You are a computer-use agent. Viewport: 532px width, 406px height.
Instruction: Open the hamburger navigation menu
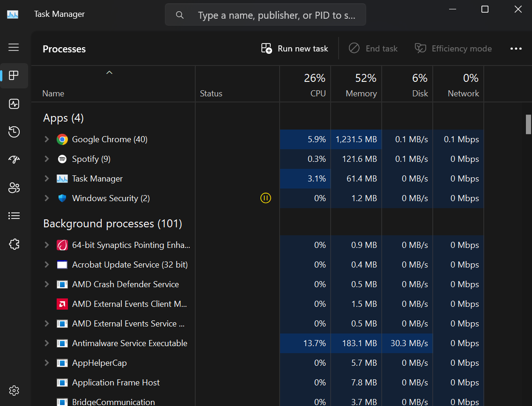pyautogui.click(x=14, y=47)
